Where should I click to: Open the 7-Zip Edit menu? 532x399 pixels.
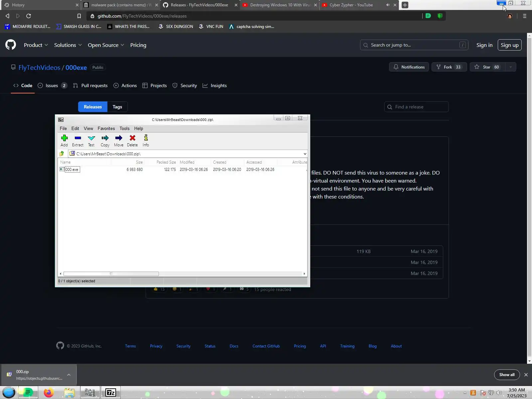coord(75,128)
